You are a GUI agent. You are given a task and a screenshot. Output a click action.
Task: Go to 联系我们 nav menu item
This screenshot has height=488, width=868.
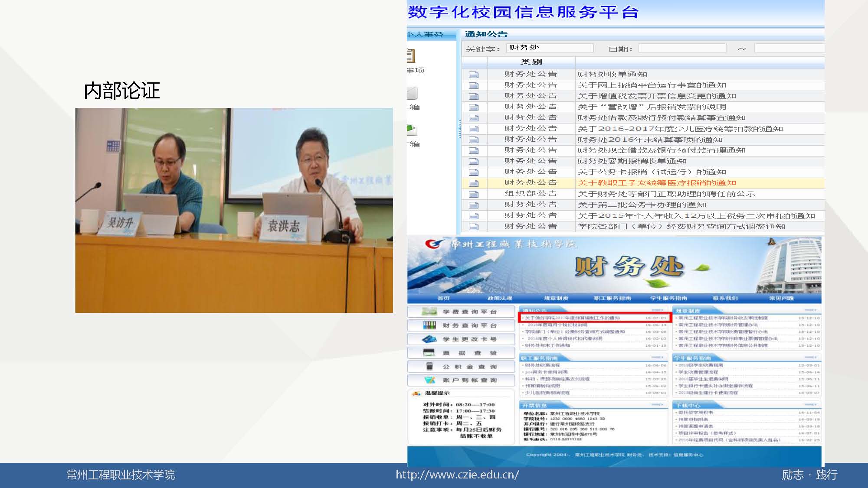click(725, 298)
